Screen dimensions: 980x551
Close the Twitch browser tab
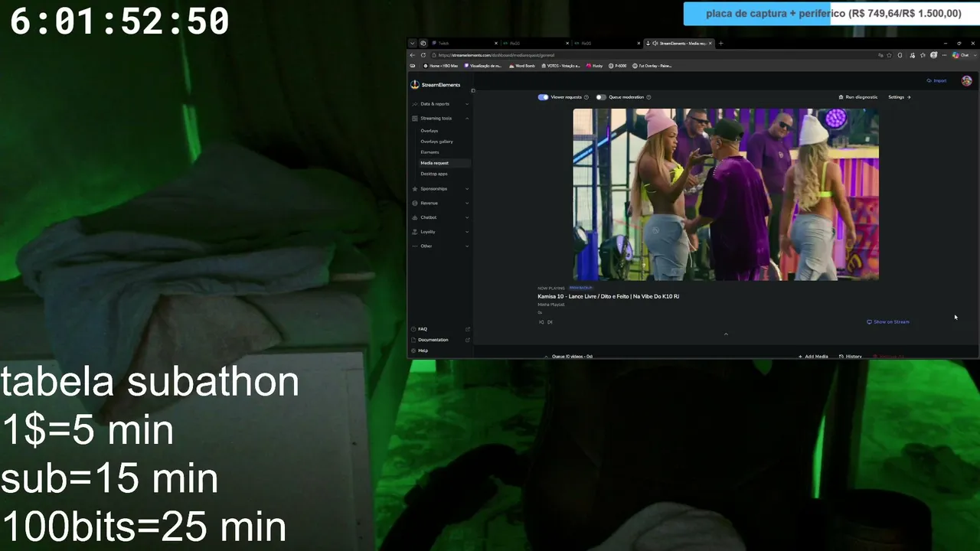(x=496, y=43)
